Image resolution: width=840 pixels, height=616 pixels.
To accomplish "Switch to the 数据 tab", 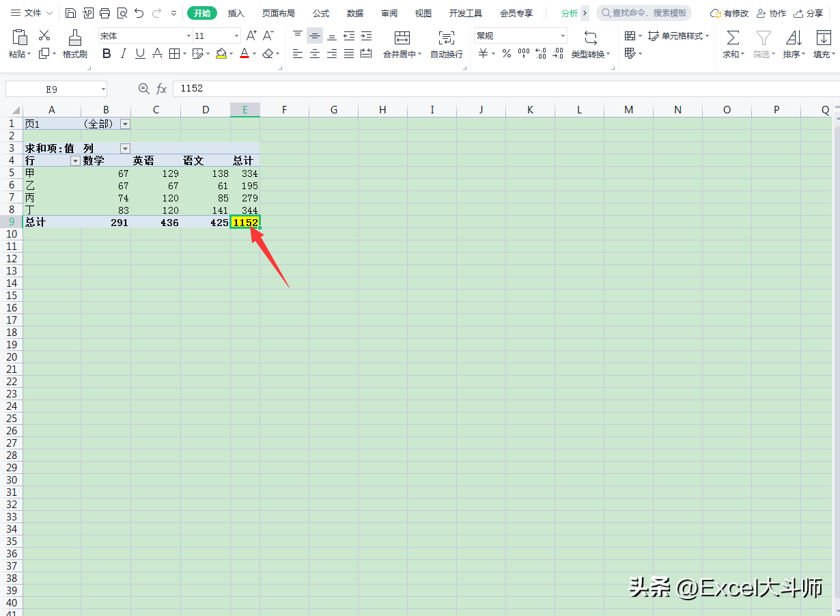I will pyautogui.click(x=355, y=13).
